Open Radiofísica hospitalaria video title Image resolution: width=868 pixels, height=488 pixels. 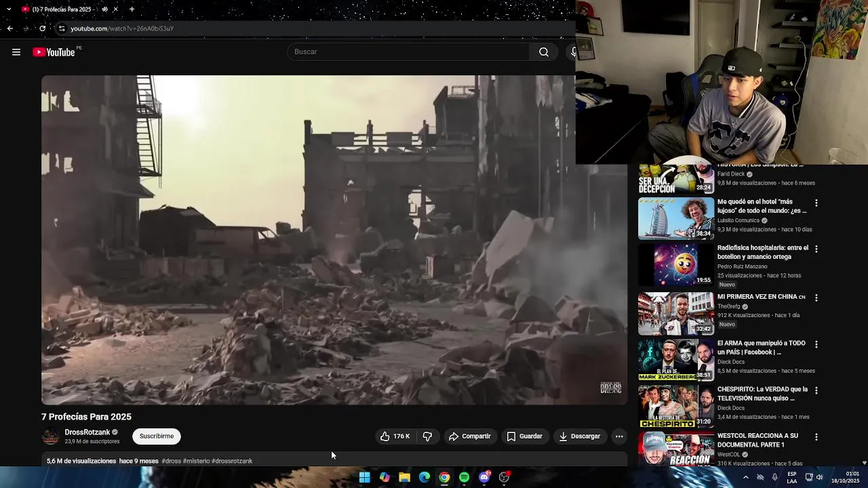tap(763, 252)
